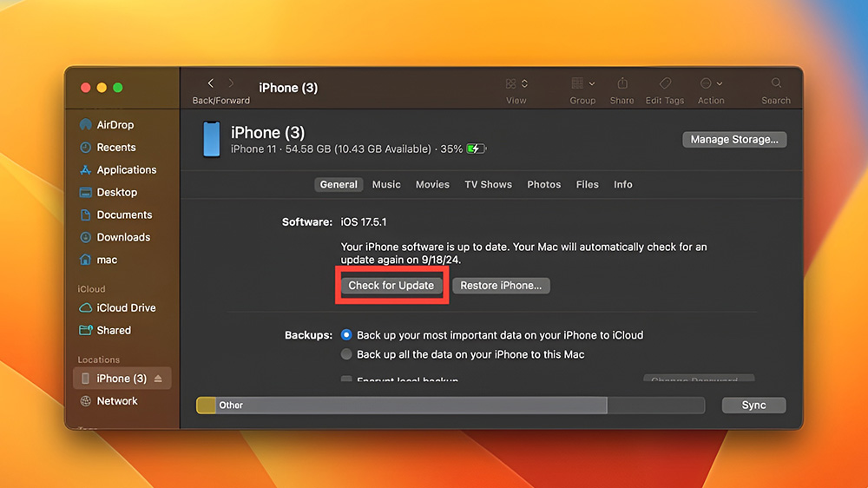Click the blue iPhone device icon

(212, 139)
